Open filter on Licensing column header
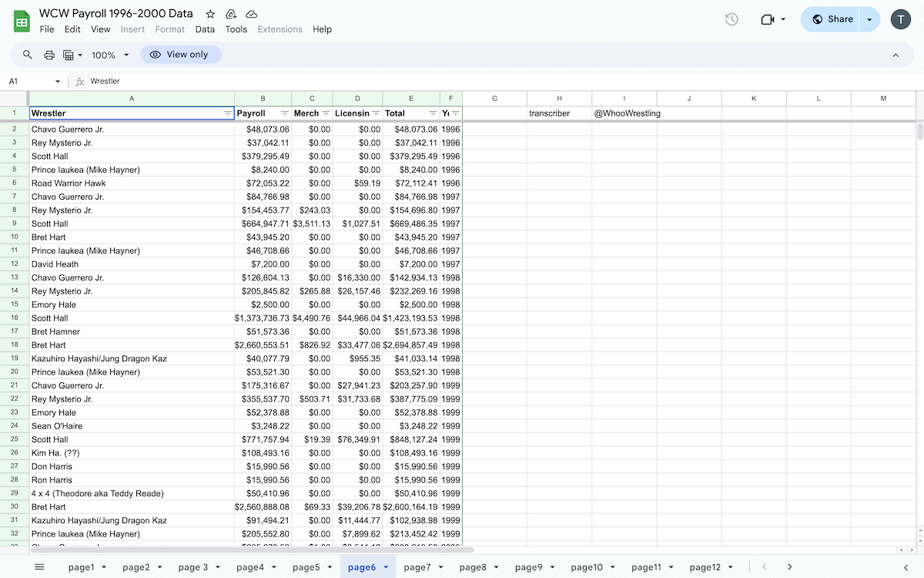 (x=376, y=113)
